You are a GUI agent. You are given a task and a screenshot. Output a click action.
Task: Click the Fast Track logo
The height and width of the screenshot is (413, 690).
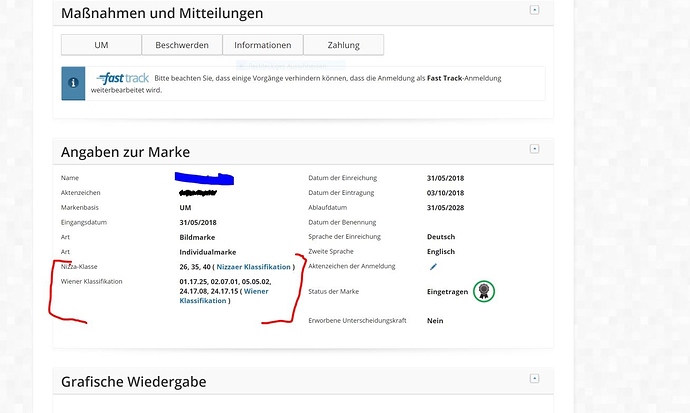click(x=122, y=78)
